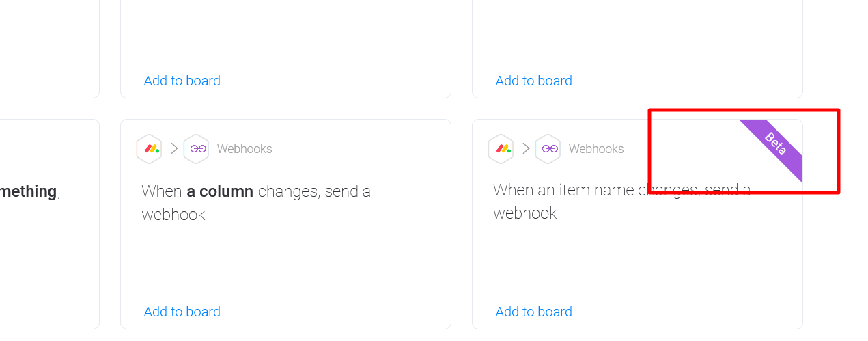Click Webhooks hexagon icon in item name recipe
This screenshot has height=341, width=868.
point(548,148)
